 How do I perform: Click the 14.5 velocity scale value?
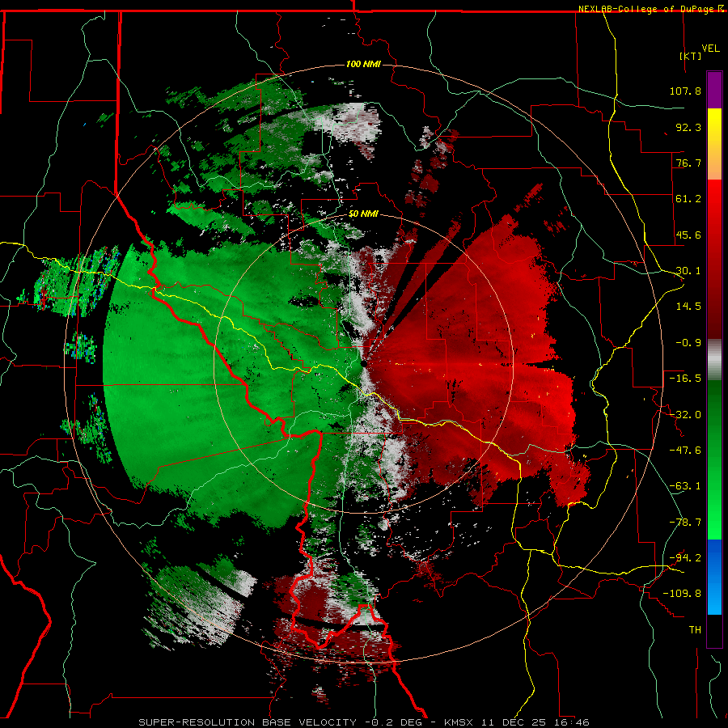[688, 307]
